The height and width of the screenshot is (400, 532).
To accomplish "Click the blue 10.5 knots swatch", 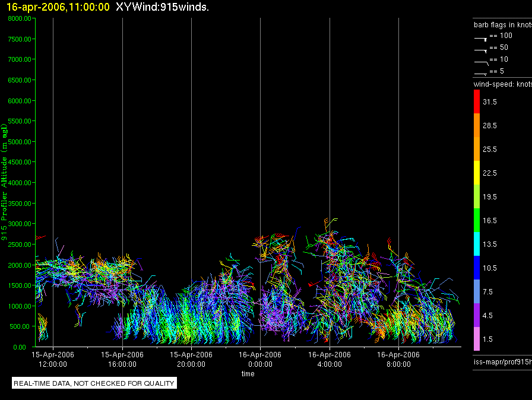I will point(477,268).
